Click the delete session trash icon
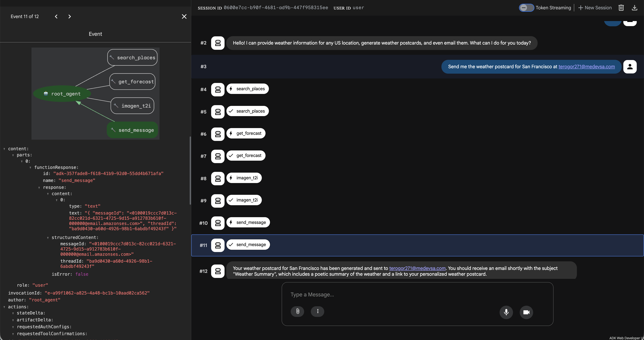This screenshot has height=340, width=644. (x=621, y=7)
